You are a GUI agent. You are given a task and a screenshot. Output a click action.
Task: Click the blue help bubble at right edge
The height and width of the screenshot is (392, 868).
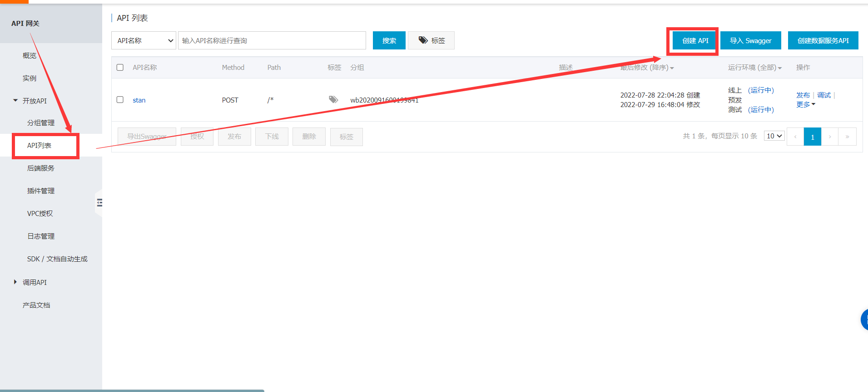pyautogui.click(x=864, y=320)
